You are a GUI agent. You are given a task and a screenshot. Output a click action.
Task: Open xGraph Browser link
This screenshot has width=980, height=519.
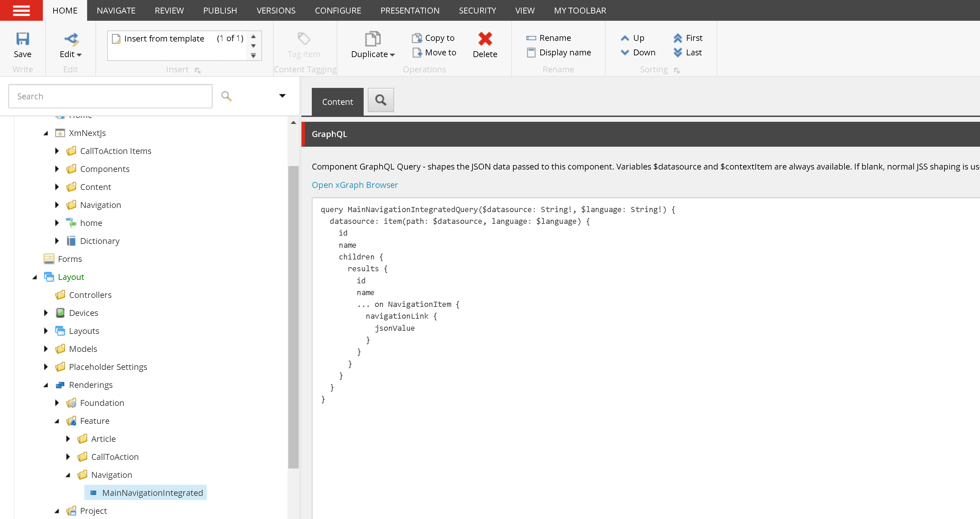354,185
